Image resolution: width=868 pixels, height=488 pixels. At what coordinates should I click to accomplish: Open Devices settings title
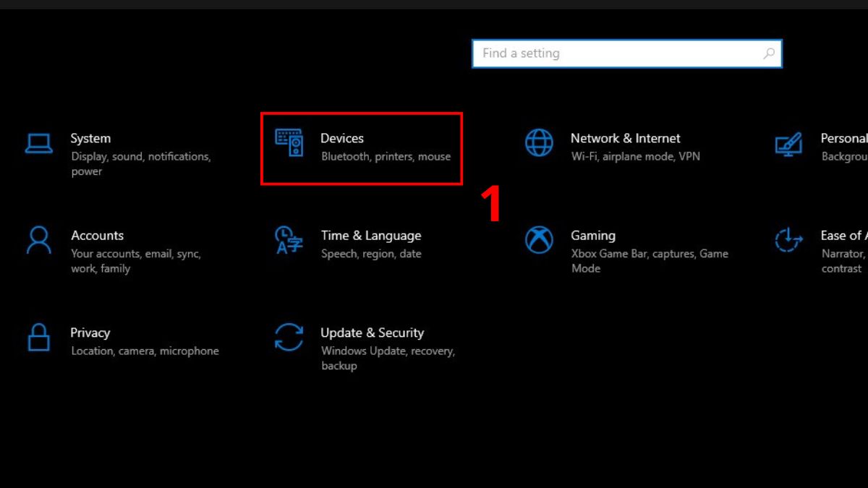pyautogui.click(x=342, y=138)
